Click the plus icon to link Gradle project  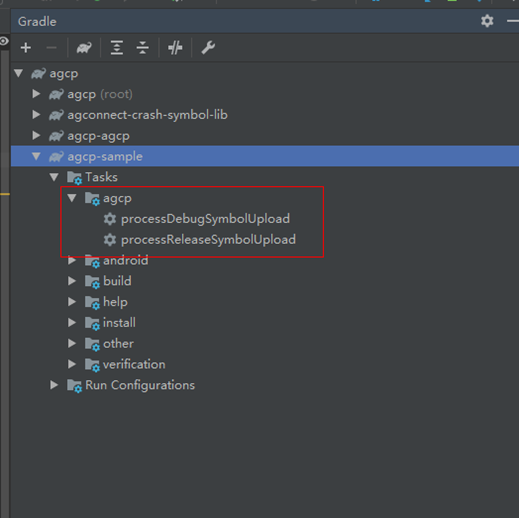[x=26, y=48]
